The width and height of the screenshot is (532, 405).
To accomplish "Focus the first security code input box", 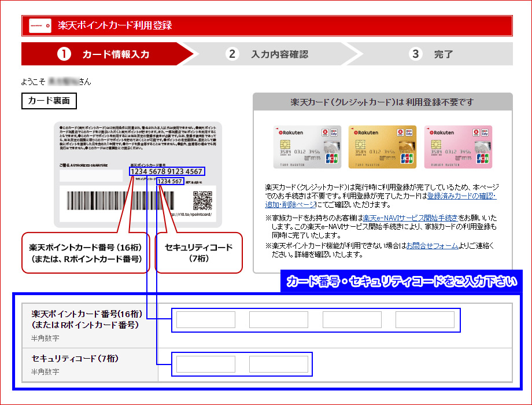I will (206, 364).
